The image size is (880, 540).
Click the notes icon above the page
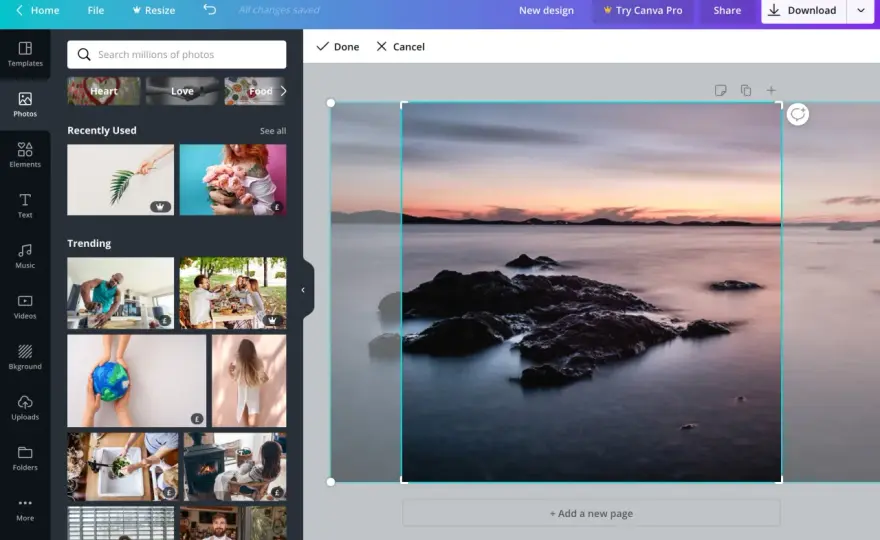coord(721,90)
